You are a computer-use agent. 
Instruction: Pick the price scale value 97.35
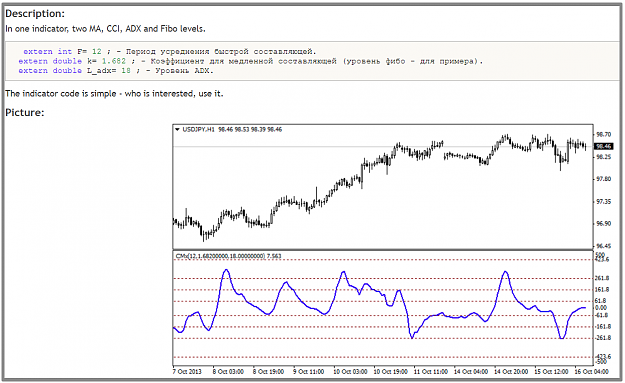click(603, 202)
